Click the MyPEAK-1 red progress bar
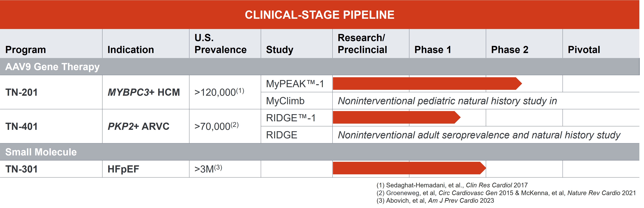Viewport: 644px width, 208px height. click(x=425, y=84)
